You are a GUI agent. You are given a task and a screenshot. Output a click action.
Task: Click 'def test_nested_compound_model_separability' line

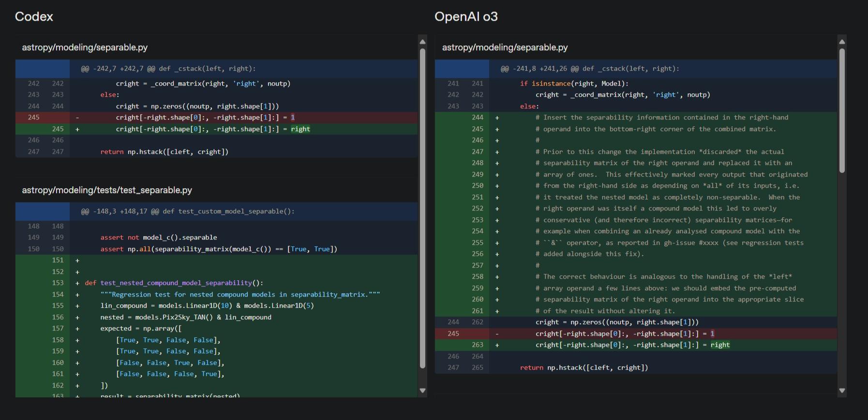pos(216,283)
